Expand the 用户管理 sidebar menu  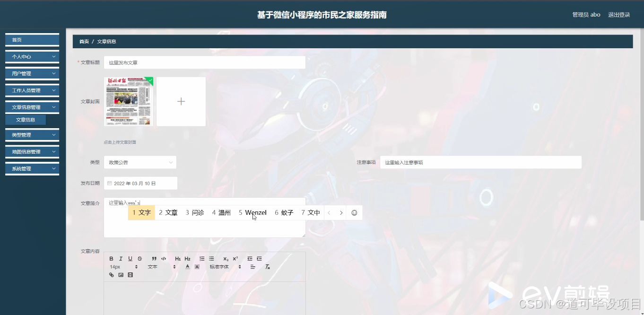pos(32,74)
